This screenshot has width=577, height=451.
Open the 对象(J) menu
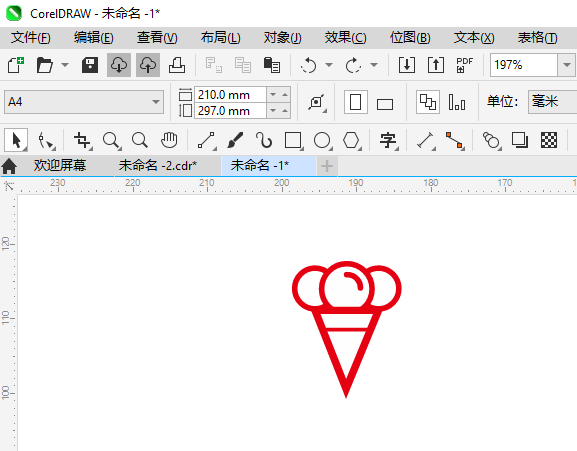pos(282,38)
